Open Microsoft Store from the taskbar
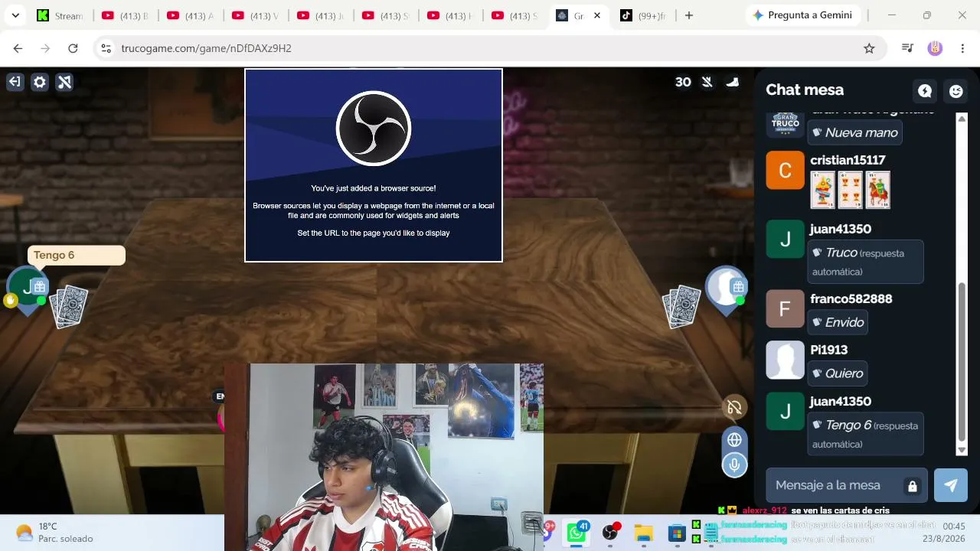This screenshot has height=551, width=980. tap(677, 533)
